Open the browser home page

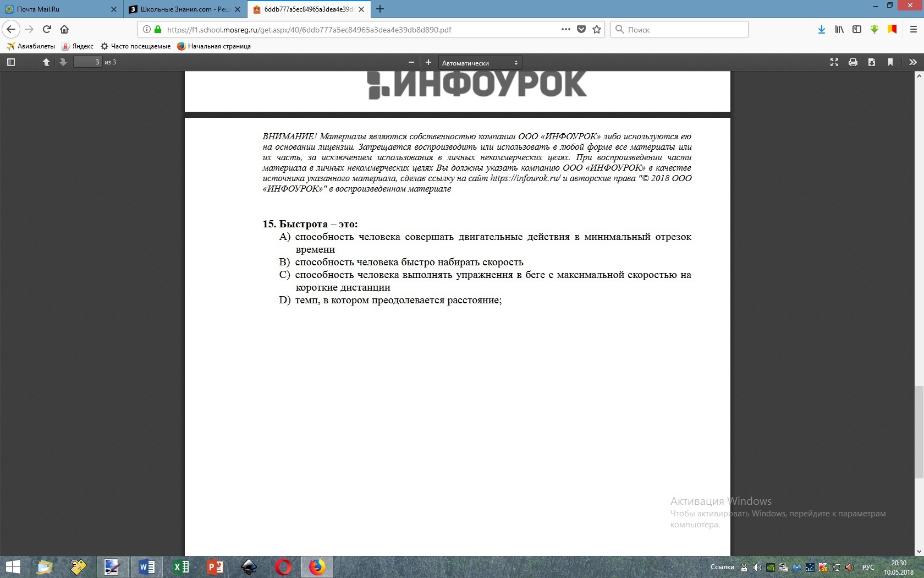(x=64, y=29)
